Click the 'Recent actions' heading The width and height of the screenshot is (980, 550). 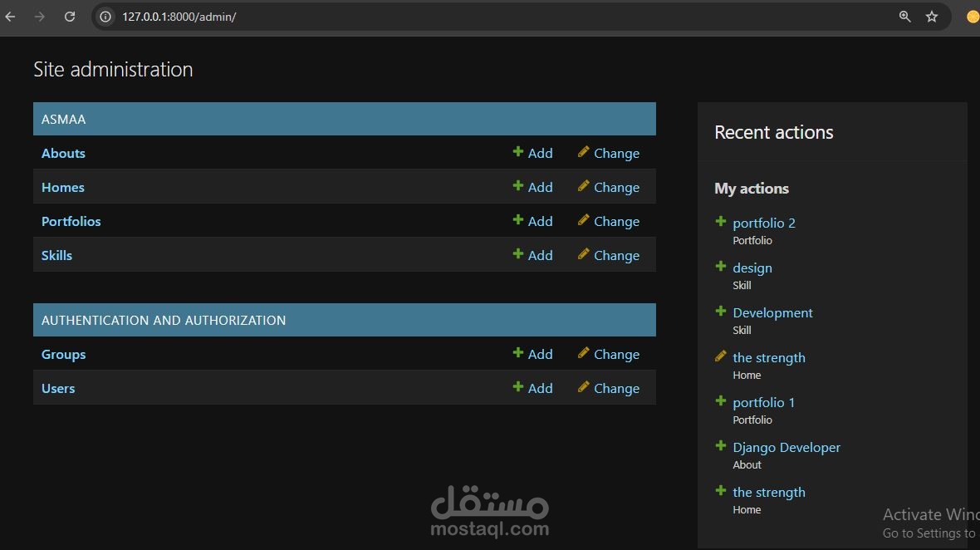point(774,132)
